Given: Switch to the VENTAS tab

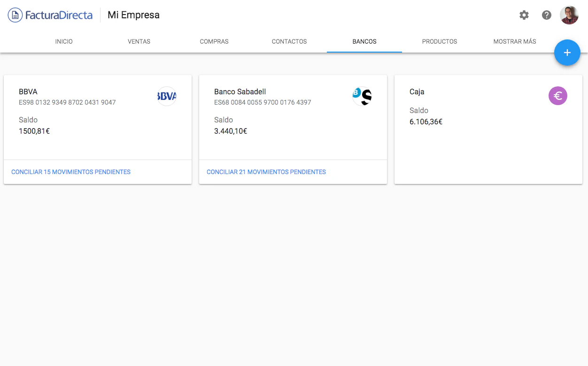Looking at the screenshot, I should click(139, 41).
